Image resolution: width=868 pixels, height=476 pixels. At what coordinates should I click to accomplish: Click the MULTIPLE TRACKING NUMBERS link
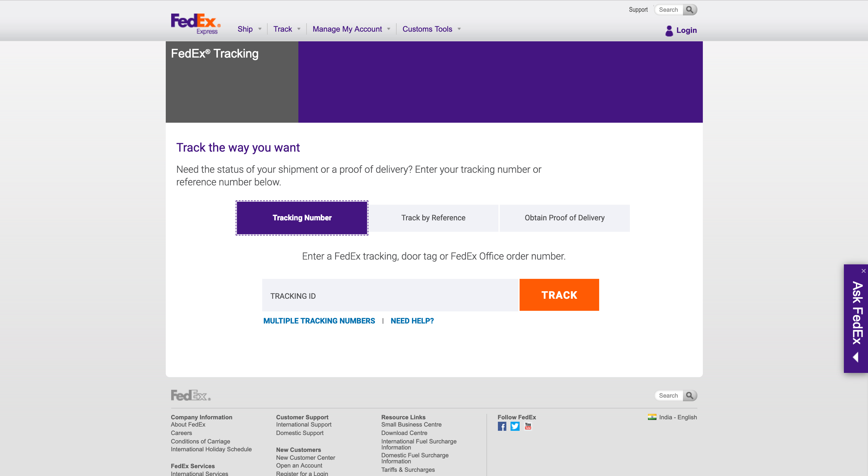coord(319,321)
